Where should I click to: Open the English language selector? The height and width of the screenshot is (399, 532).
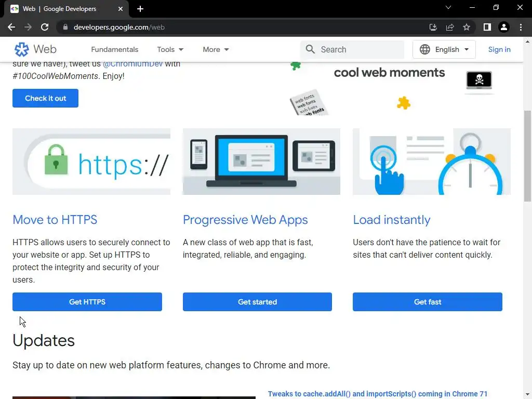[444, 49]
